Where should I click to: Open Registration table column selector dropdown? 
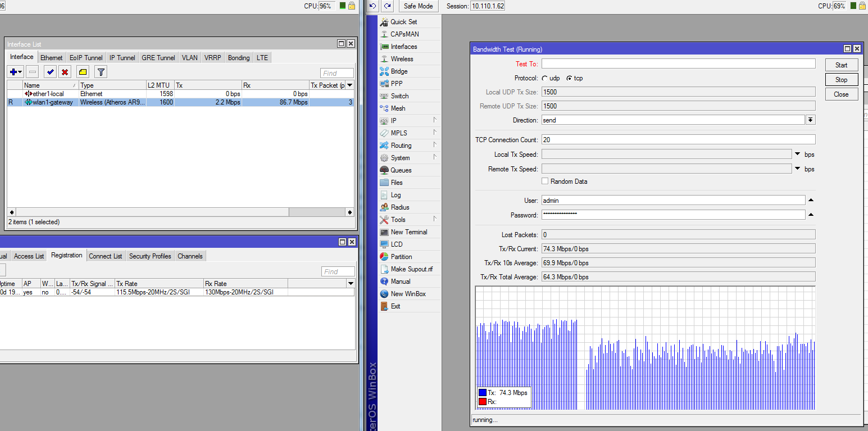click(351, 284)
